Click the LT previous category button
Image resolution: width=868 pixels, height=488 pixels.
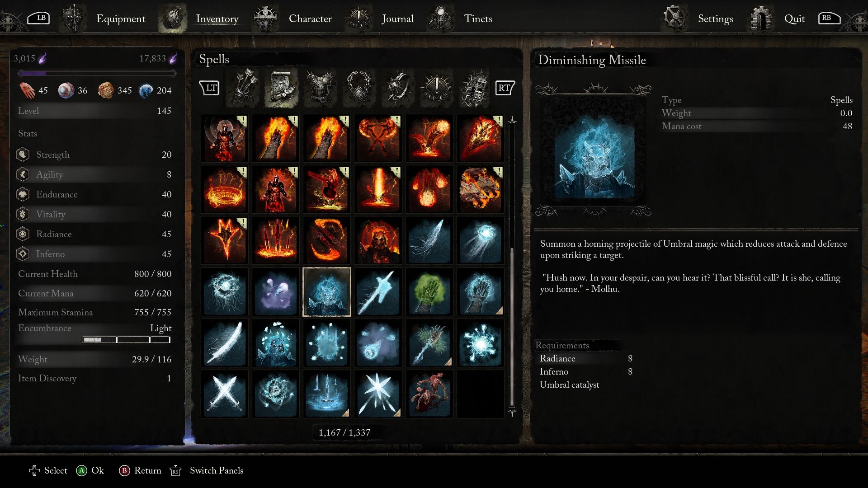(x=209, y=88)
